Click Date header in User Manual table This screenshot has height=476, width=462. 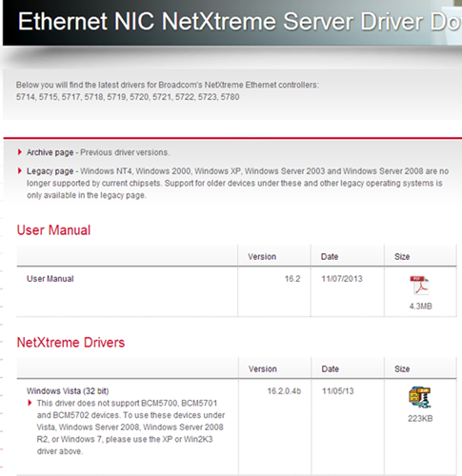(330, 257)
